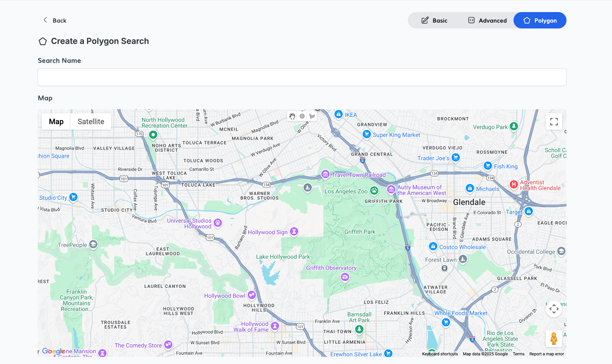The width and height of the screenshot is (612, 364).
Task: Switch map view to Map
Action: point(56,122)
